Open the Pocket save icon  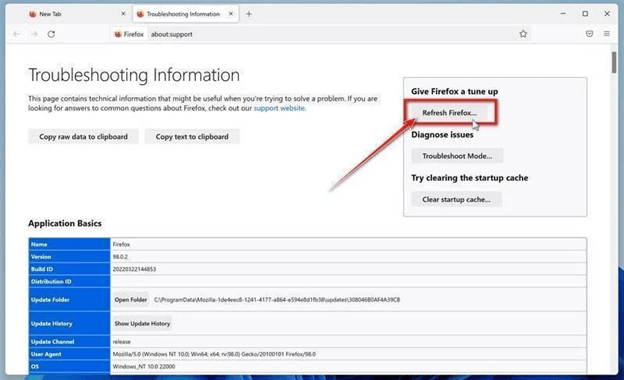pyautogui.click(x=589, y=34)
